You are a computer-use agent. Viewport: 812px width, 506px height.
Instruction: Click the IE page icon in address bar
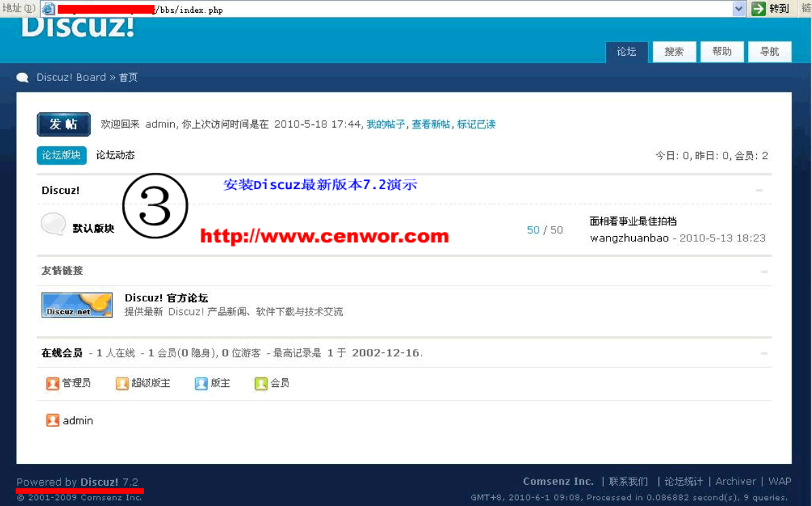pyautogui.click(x=48, y=9)
